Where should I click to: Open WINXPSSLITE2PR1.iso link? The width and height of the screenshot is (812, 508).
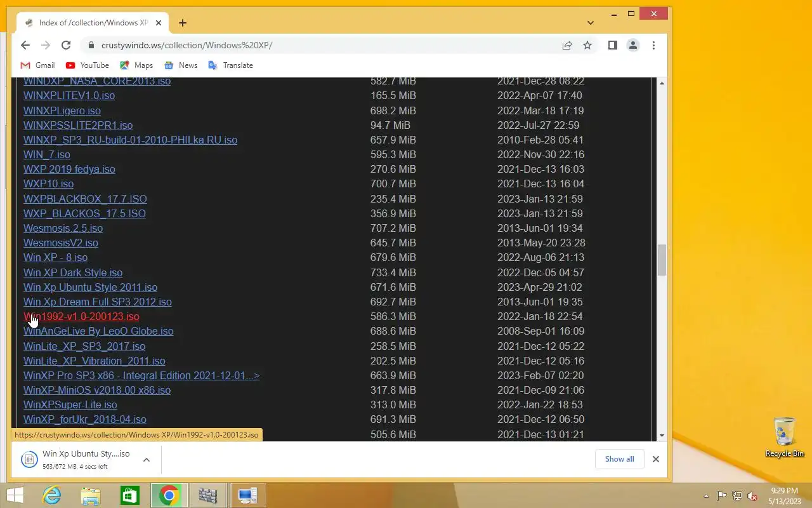[x=78, y=125]
